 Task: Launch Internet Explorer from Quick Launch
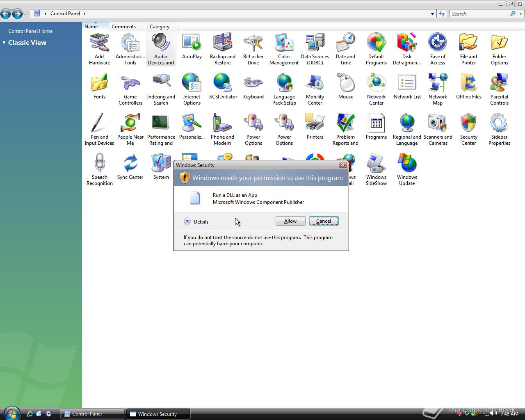pyautogui.click(x=30, y=414)
